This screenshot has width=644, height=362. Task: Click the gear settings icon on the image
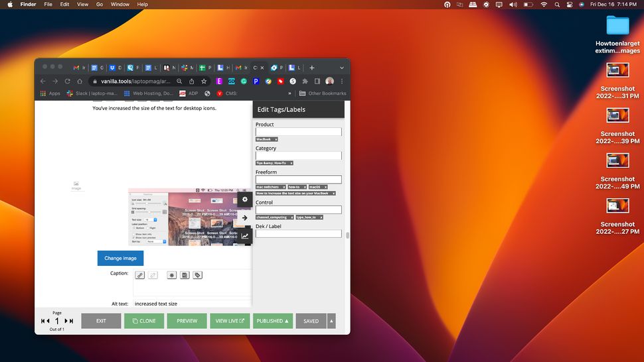click(245, 200)
